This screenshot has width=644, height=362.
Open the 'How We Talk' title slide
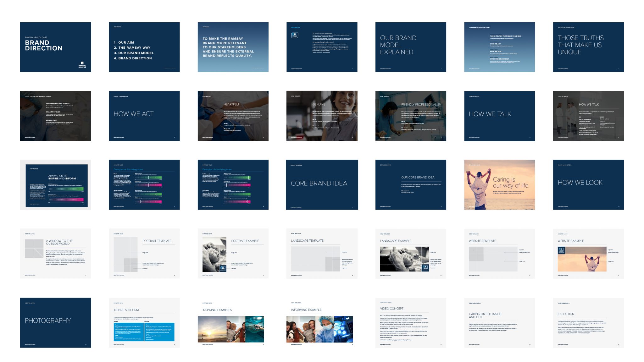point(499,116)
